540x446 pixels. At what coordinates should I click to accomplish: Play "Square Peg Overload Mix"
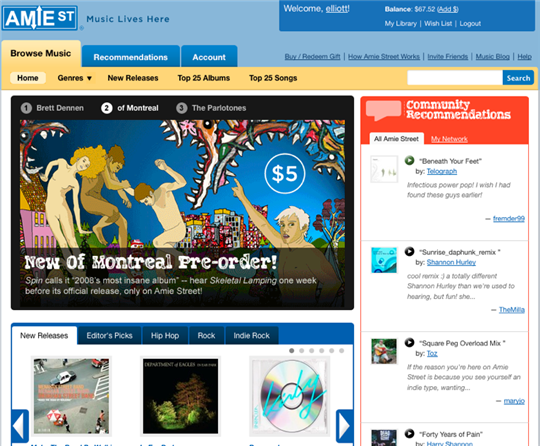[x=409, y=343]
